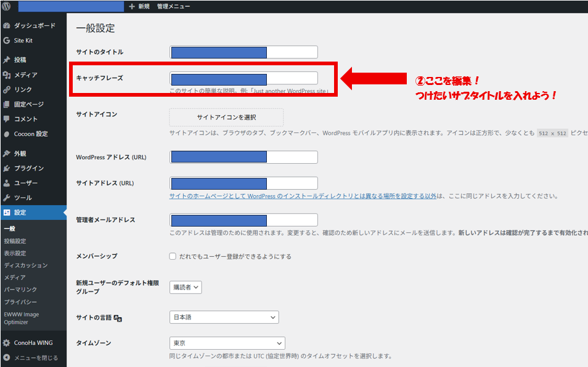
Task: Click the サイトアイコンを選択 button
Action: point(226,117)
